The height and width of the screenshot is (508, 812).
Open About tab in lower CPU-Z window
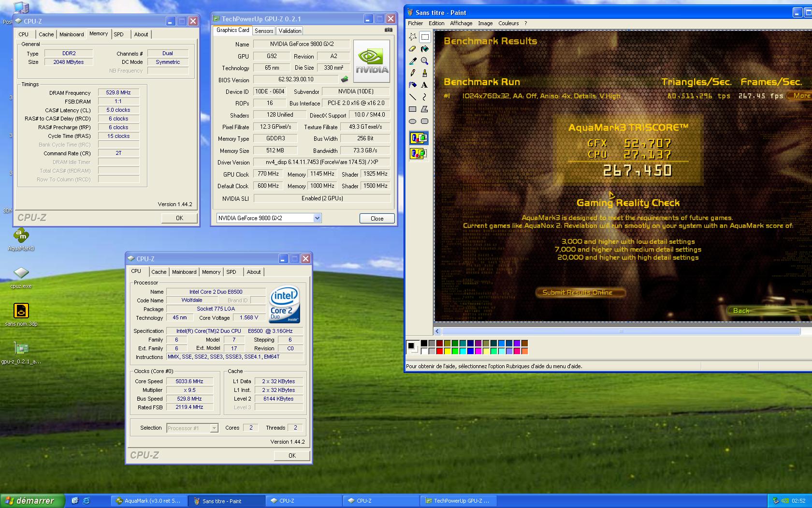pos(254,272)
